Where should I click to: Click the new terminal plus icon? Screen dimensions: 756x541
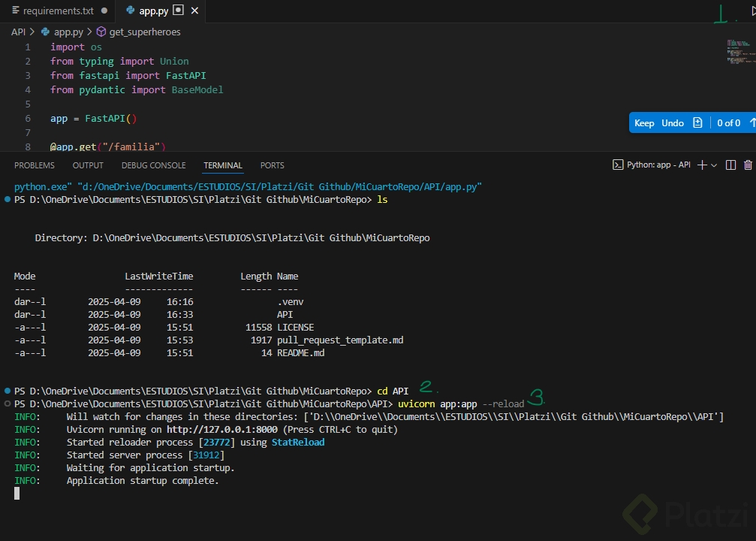coord(702,165)
